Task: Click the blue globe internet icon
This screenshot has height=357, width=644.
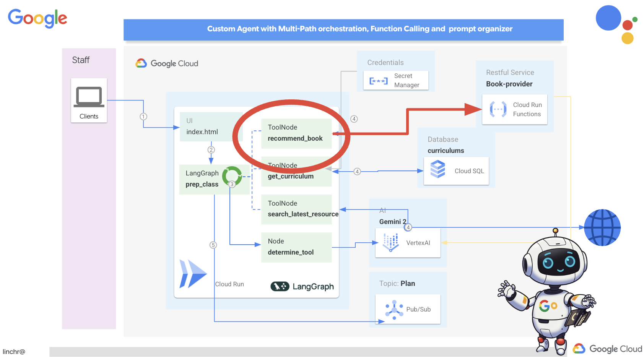Action: coord(602,227)
